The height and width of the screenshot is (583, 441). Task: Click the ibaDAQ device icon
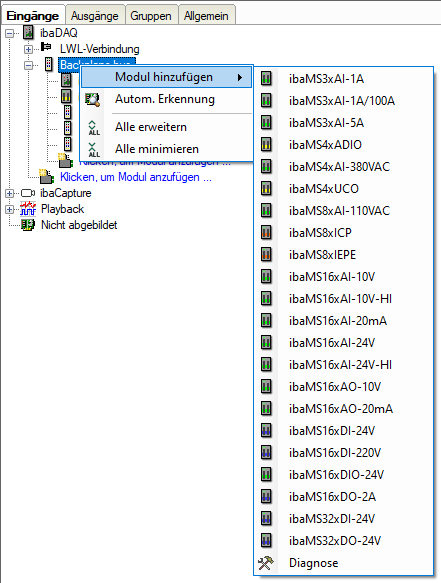[x=28, y=33]
